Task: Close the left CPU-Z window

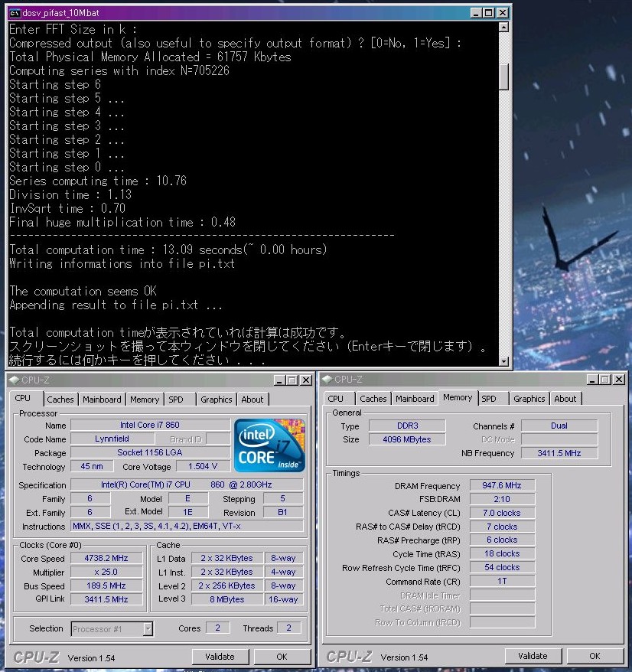Action: (305, 380)
